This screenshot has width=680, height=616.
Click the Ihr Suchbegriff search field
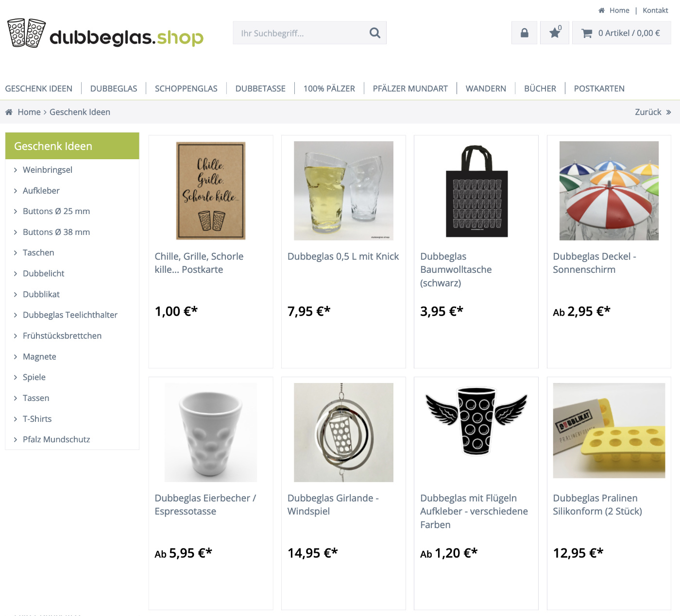(x=301, y=33)
